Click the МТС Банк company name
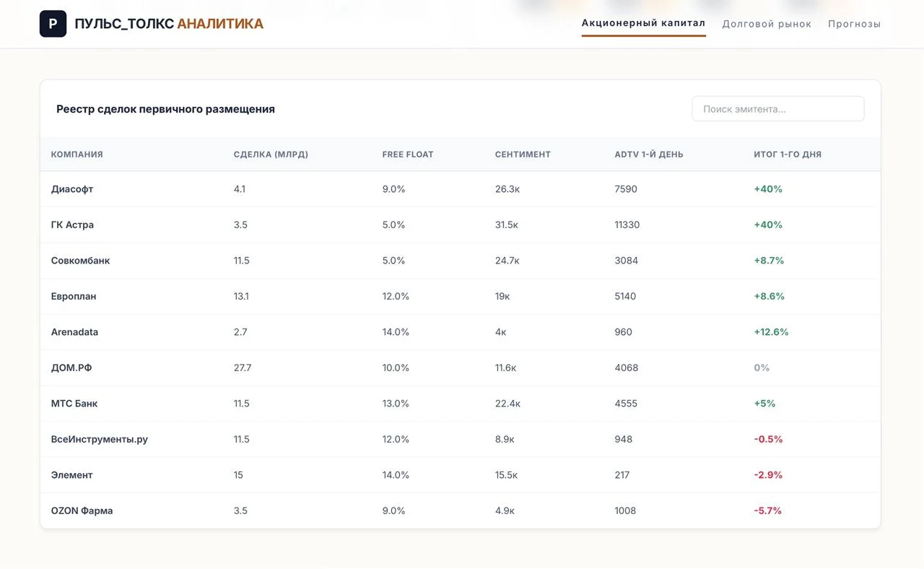The width and height of the screenshot is (924, 569). [x=74, y=404]
